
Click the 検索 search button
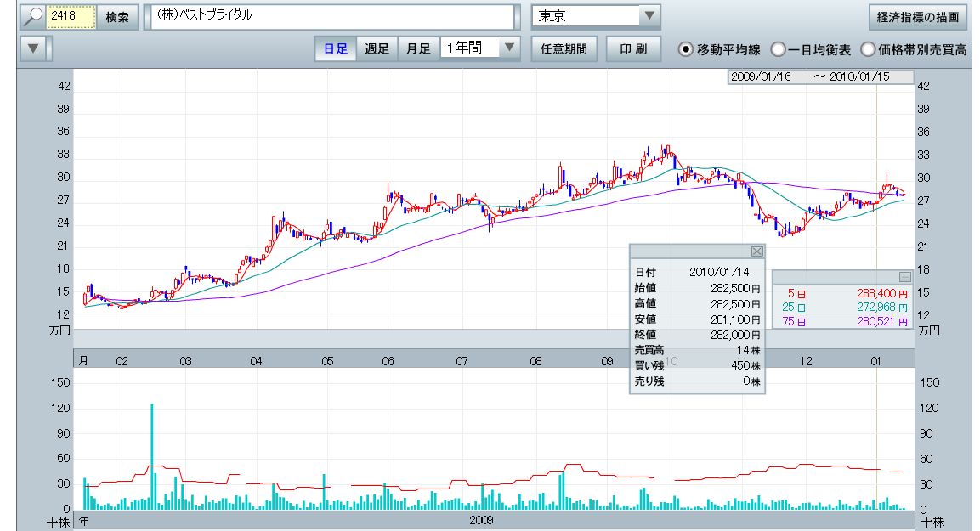[x=117, y=17]
